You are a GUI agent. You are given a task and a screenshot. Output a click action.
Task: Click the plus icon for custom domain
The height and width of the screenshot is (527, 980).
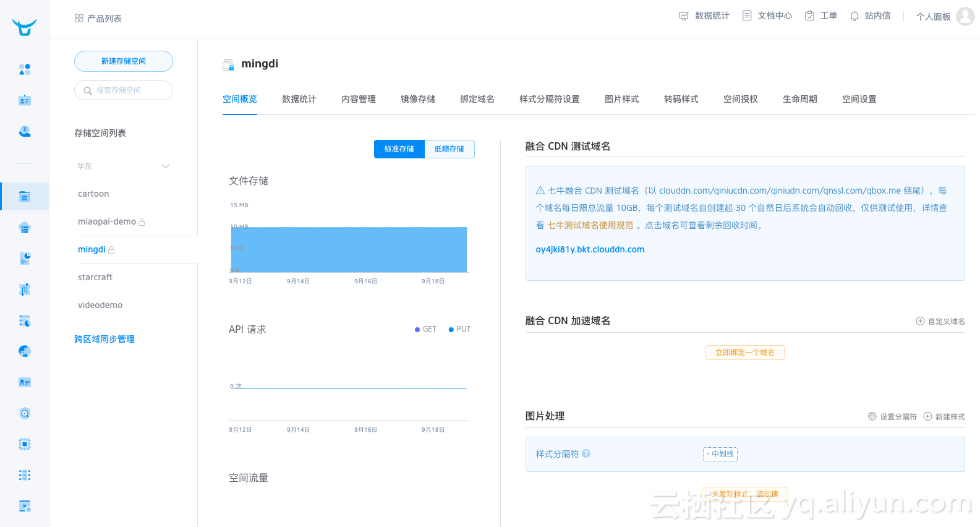pos(920,321)
